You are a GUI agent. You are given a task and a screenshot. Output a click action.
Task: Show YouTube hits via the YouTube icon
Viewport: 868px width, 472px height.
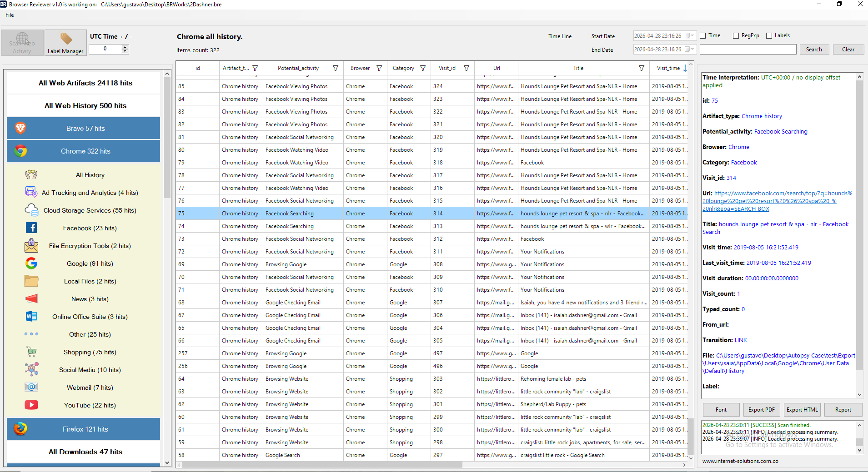(31, 405)
